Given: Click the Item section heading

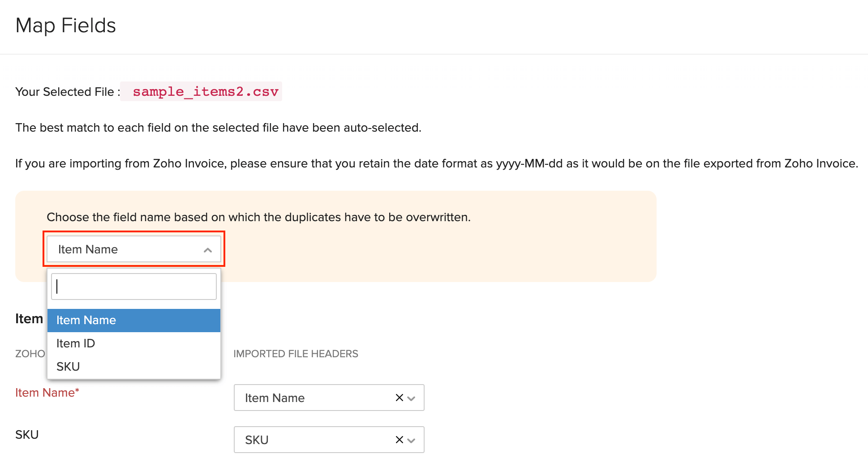Looking at the screenshot, I should click(29, 319).
